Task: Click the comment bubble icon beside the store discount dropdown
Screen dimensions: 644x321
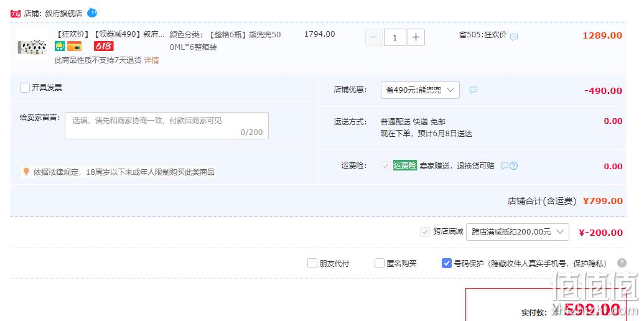Action: click(x=473, y=90)
